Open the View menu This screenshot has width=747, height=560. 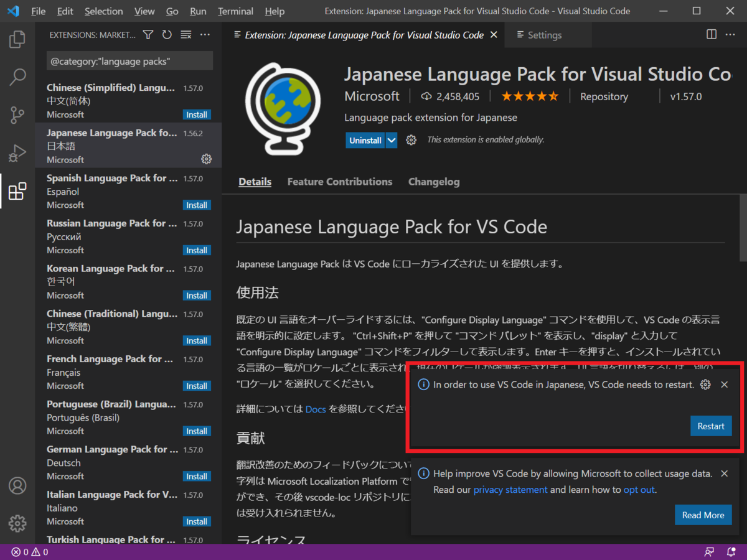coord(144,11)
